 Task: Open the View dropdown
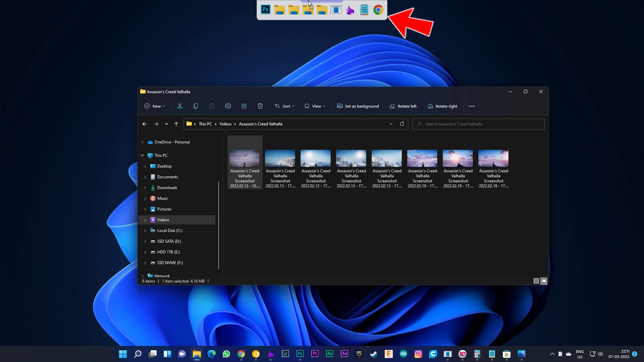coord(314,106)
